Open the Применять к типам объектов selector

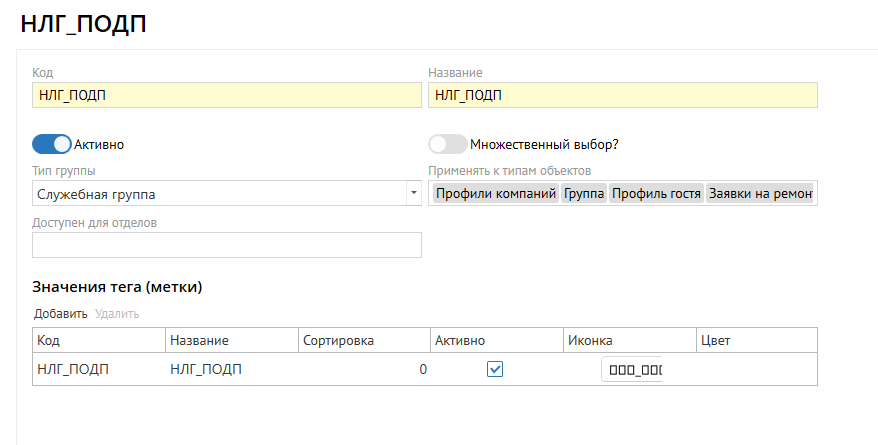(622, 194)
